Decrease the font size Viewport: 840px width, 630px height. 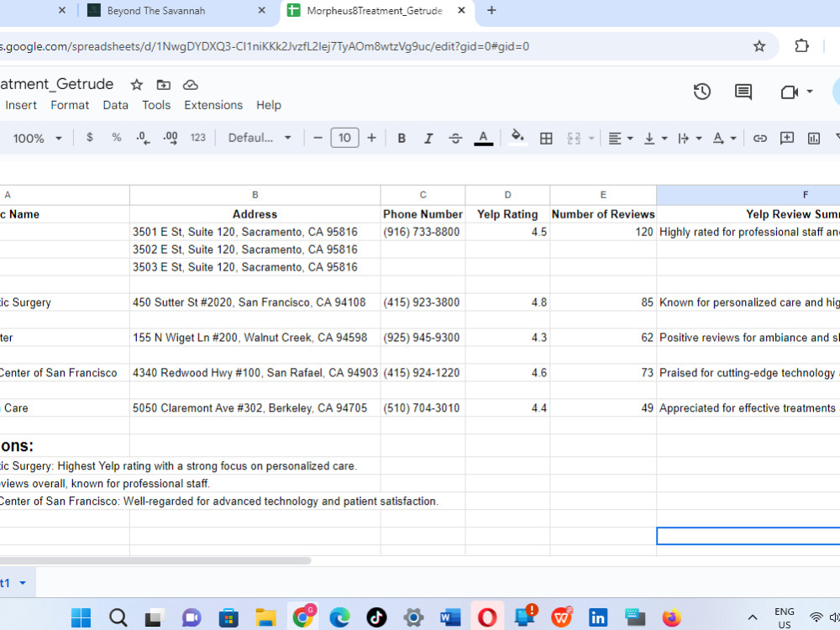click(318, 139)
